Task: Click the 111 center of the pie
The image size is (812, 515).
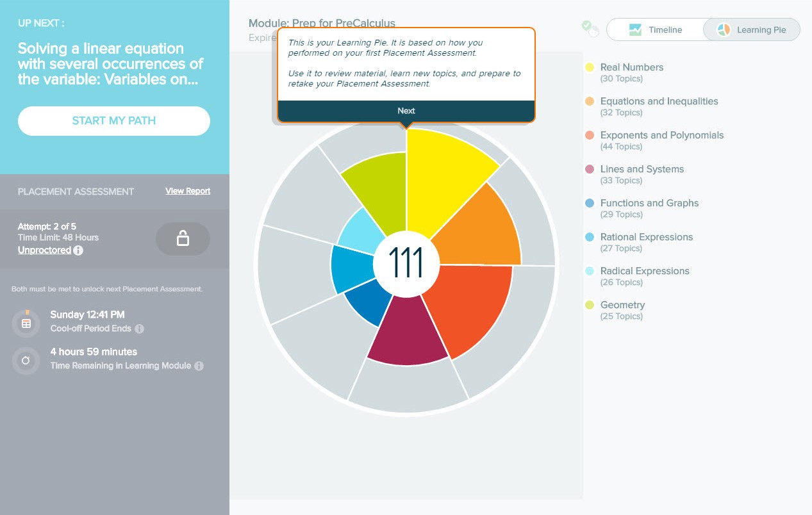Action: 406,263
